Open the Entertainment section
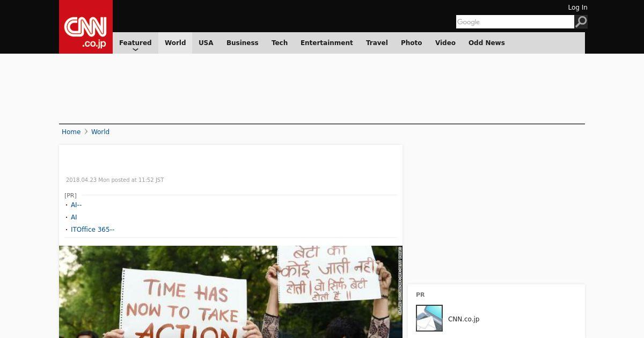This screenshot has height=338, width=644. click(x=327, y=43)
